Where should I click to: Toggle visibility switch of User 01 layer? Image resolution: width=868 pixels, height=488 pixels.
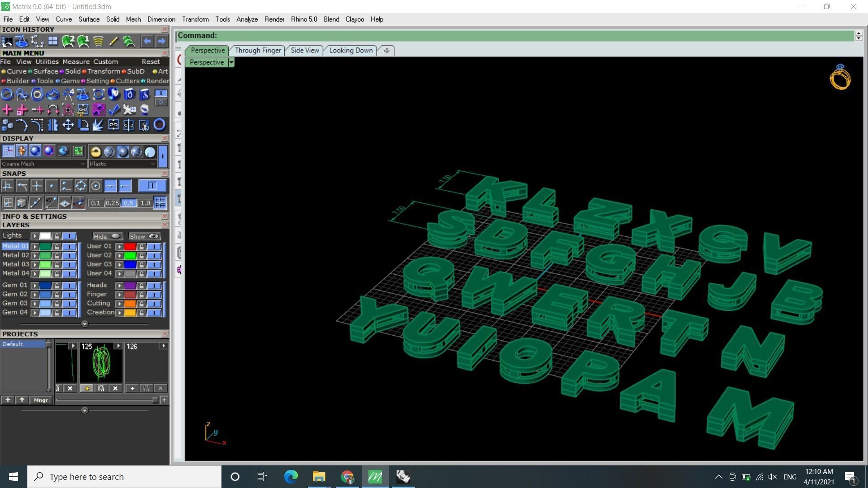click(154, 247)
